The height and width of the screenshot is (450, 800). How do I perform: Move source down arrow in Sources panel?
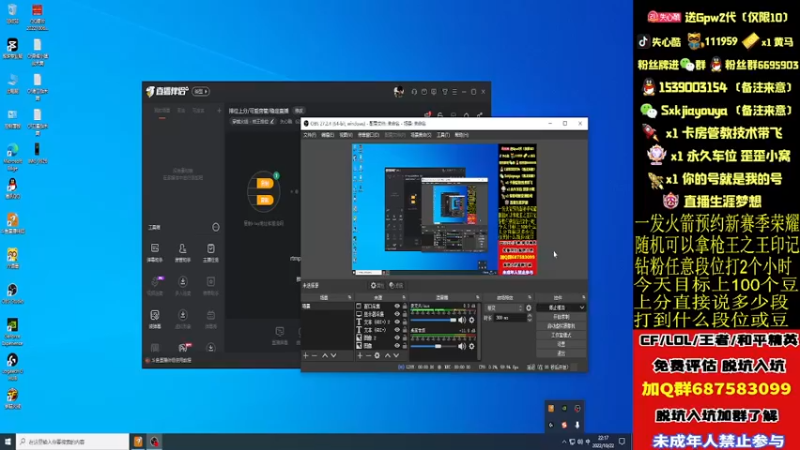pos(396,356)
